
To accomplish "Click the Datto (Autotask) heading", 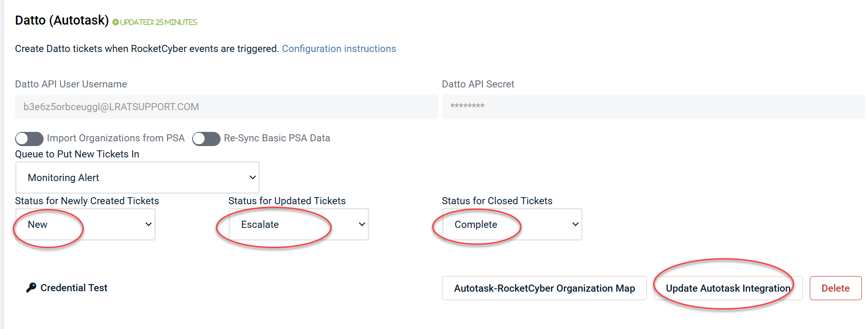I will pyautogui.click(x=62, y=20).
